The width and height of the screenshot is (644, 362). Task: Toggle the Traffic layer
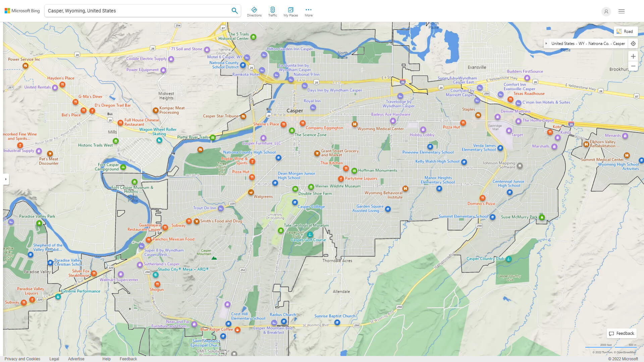(x=272, y=12)
